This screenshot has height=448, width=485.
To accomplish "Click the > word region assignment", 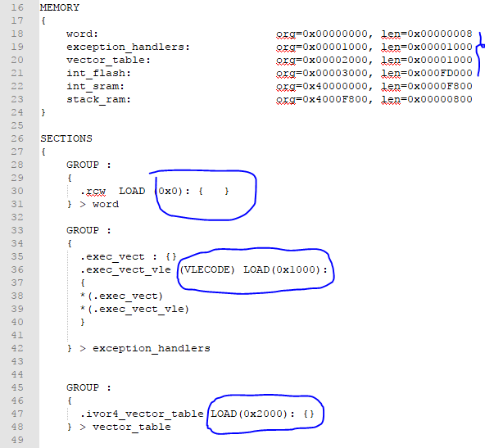I will coord(99,204).
